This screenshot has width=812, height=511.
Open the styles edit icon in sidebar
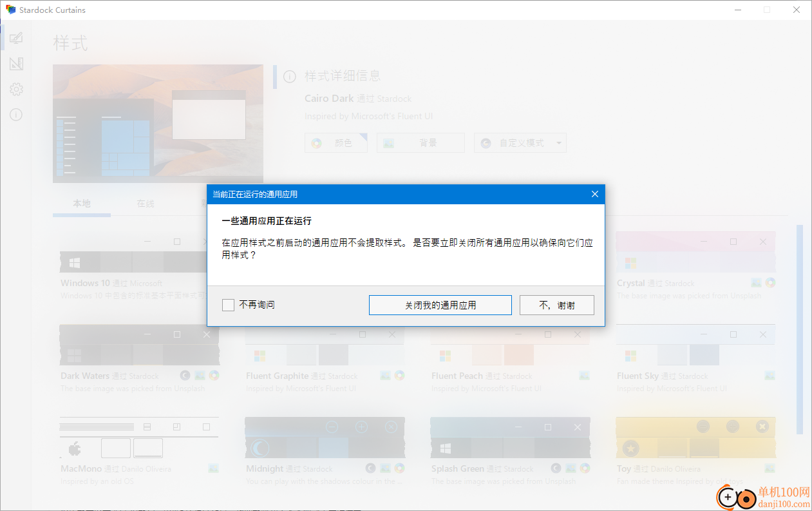tap(16, 38)
